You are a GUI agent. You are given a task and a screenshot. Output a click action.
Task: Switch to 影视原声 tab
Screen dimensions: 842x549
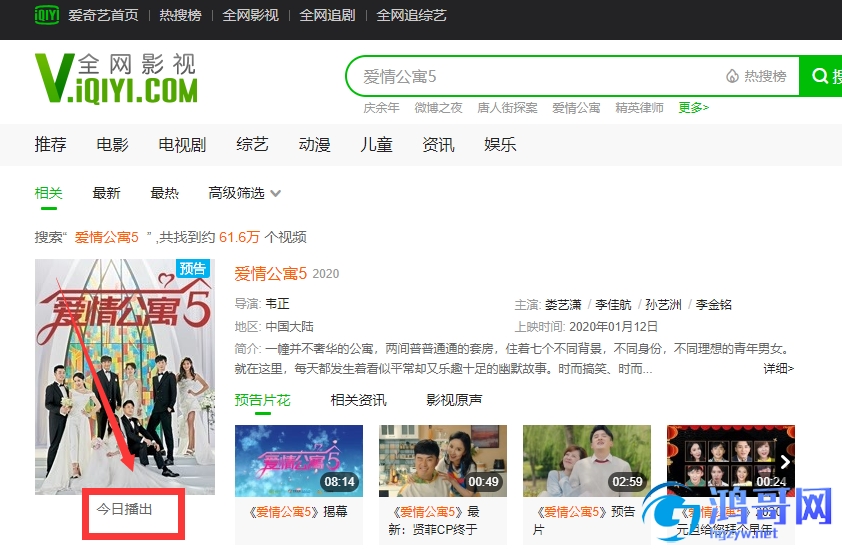pyautogui.click(x=454, y=400)
